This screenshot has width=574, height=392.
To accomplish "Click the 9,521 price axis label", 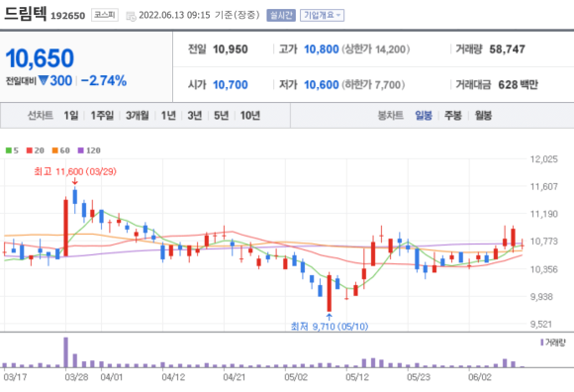I will click(541, 324).
